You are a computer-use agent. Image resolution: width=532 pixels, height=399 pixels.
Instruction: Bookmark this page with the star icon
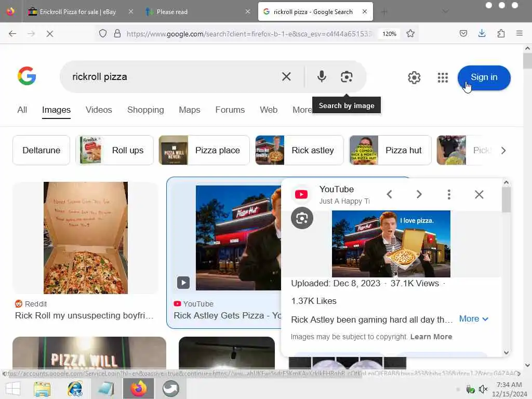point(410,34)
